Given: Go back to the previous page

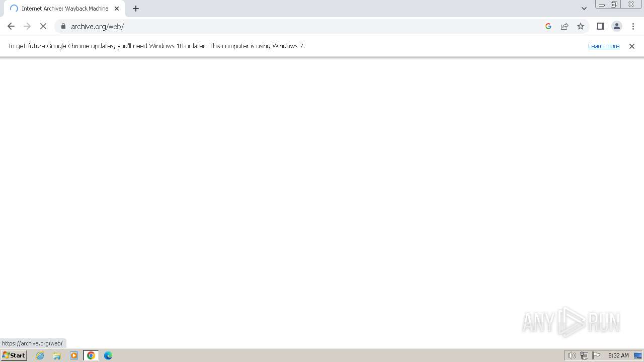Looking at the screenshot, I should [11, 26].
